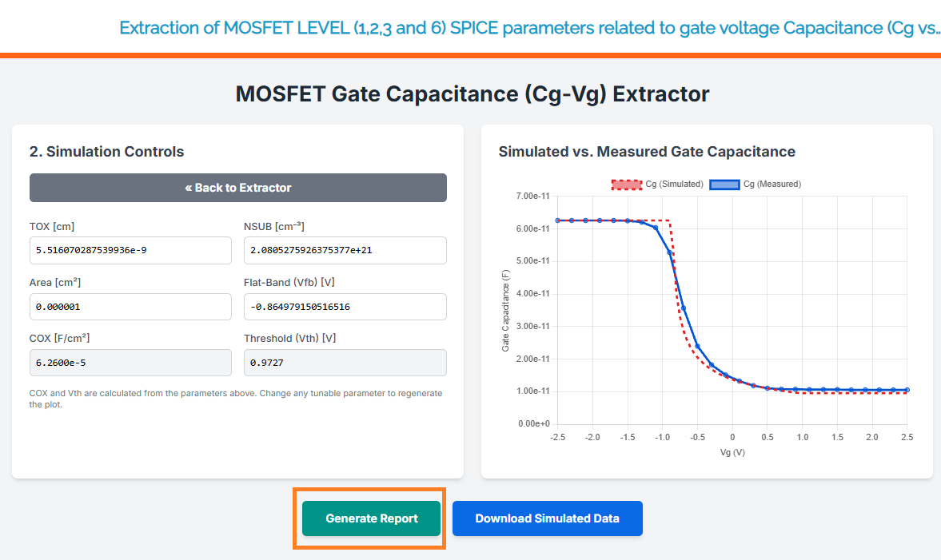
Task: Click the measured data point at Vg -2.5
Action: click(558, 220)
